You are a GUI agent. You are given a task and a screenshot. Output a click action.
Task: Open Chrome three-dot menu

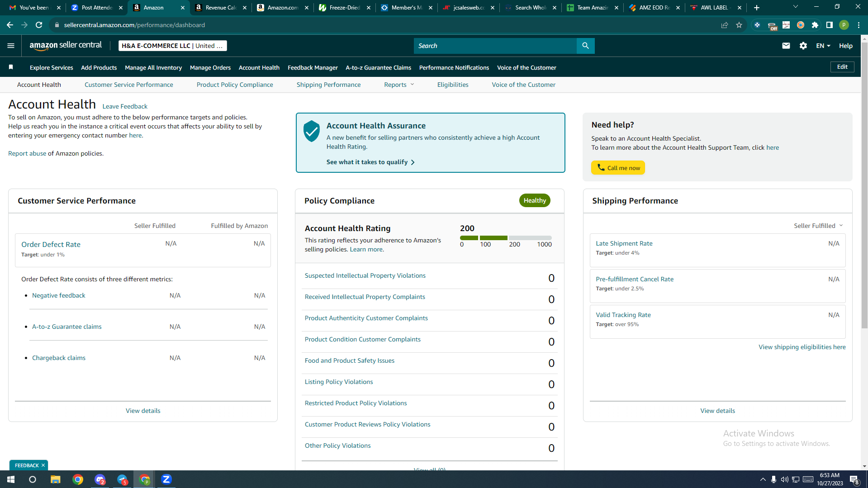(858, 25)
